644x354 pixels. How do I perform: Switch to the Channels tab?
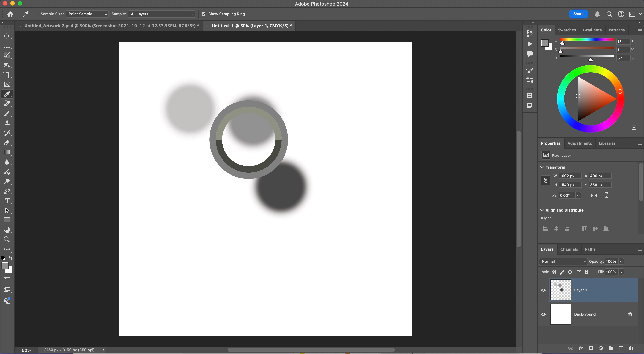pos(569,249)
